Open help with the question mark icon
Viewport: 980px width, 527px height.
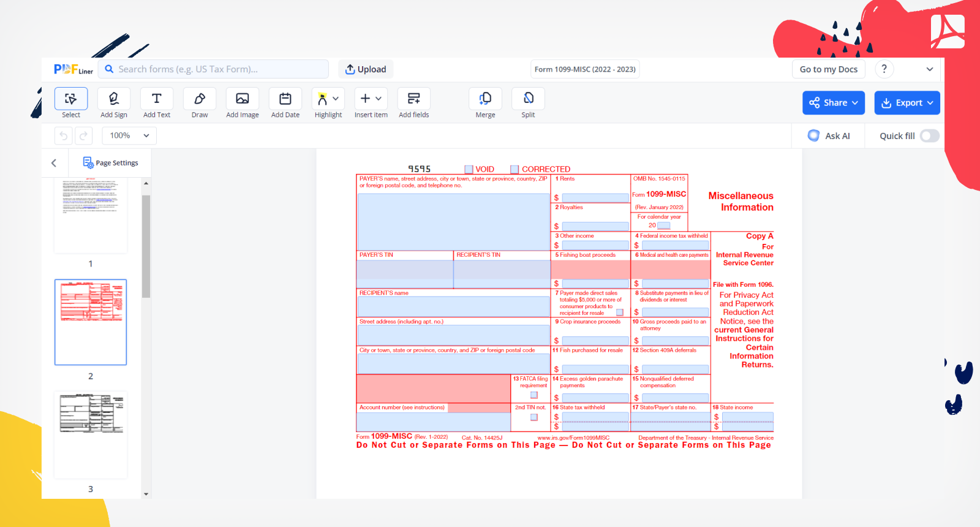(x=884, y=69)
